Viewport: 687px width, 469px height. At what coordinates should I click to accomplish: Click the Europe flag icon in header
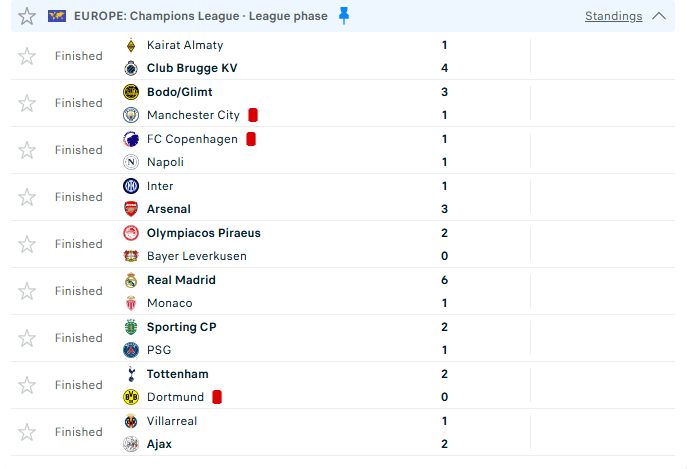(57, 16)
